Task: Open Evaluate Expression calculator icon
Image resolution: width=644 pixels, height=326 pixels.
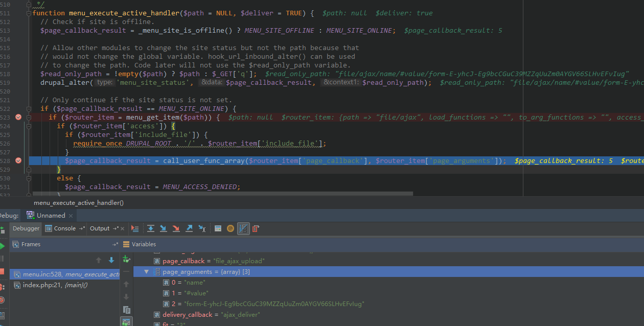Action: coord(218,228)
